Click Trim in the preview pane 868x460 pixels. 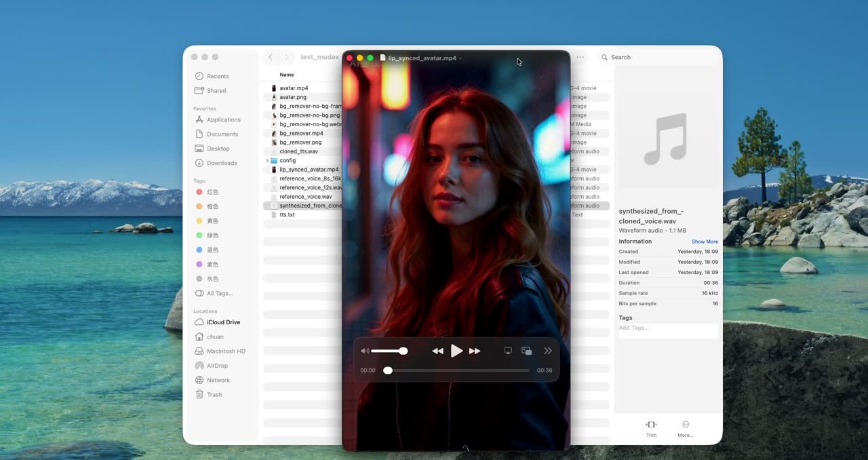(x=651, y=429)
